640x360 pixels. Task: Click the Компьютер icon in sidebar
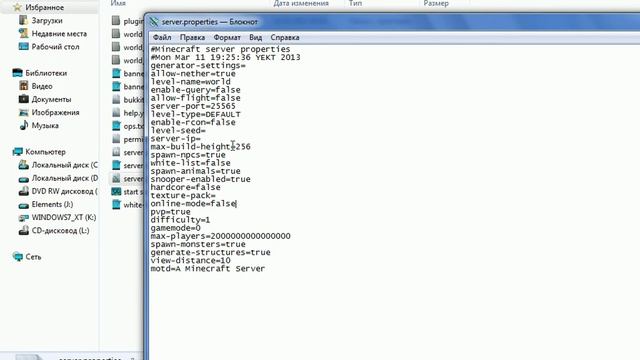tap(17, 152)
